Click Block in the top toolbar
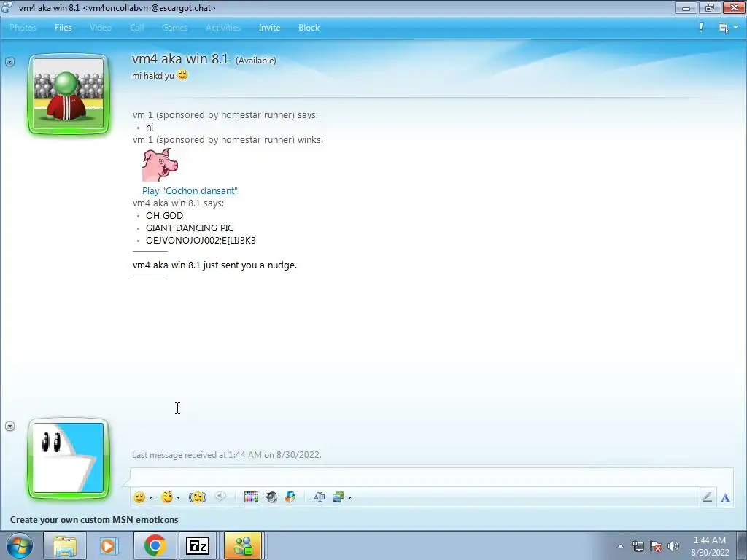The image size is (747, 560). tap(309, 28)
